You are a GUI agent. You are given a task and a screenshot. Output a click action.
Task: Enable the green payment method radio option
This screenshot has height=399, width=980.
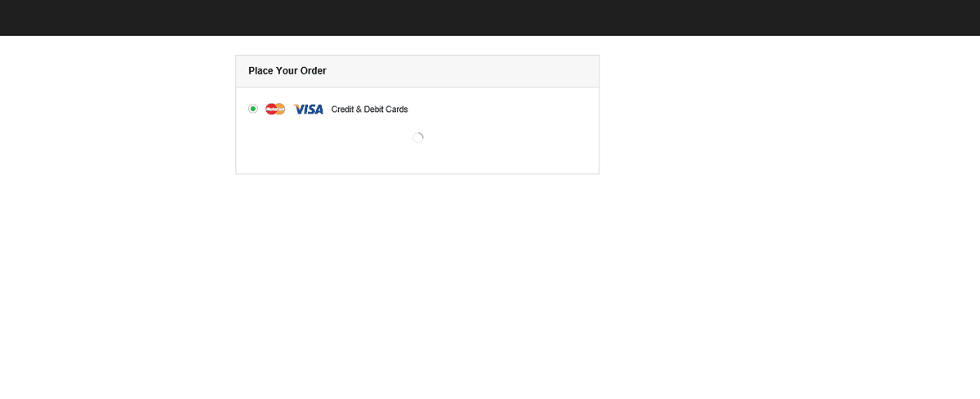coord(253,109)
